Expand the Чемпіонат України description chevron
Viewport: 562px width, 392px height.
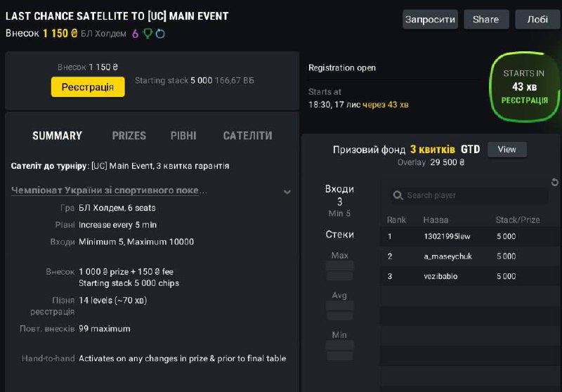(287, 191)
